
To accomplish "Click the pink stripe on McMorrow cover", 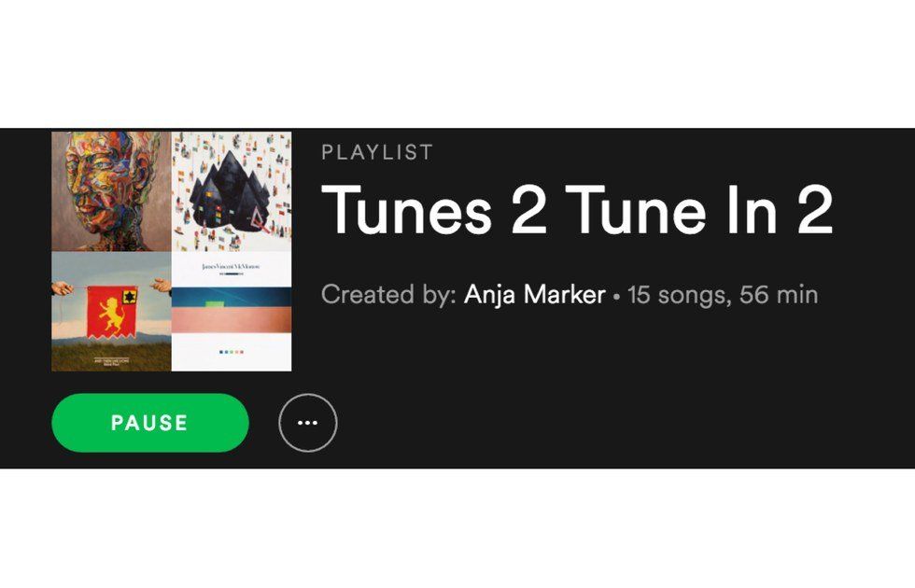I will [x=232, y=319].
